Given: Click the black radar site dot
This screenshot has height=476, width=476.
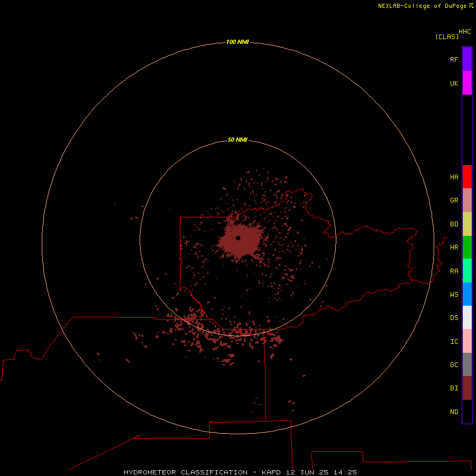Looking at the screenshot, I should (238, 238).
